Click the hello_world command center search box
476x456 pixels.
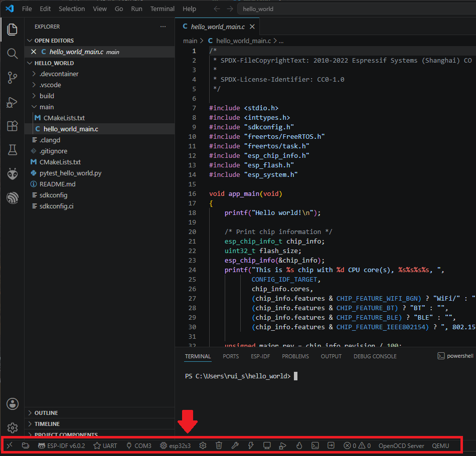pos(357,9)
